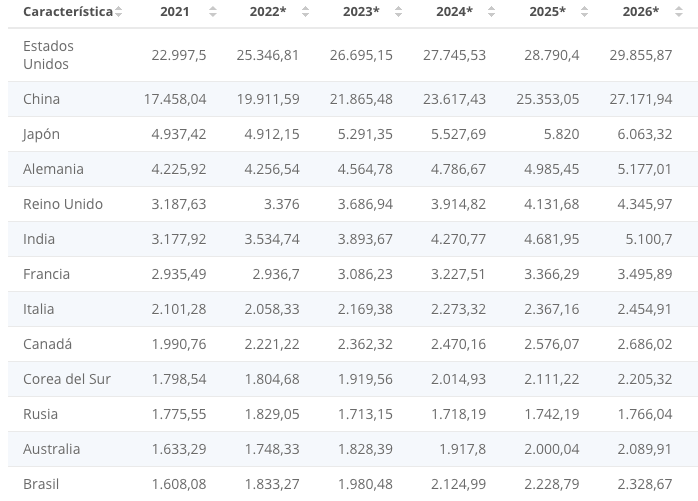
Task: Select the Francia row label
Action: coord(46,274)
